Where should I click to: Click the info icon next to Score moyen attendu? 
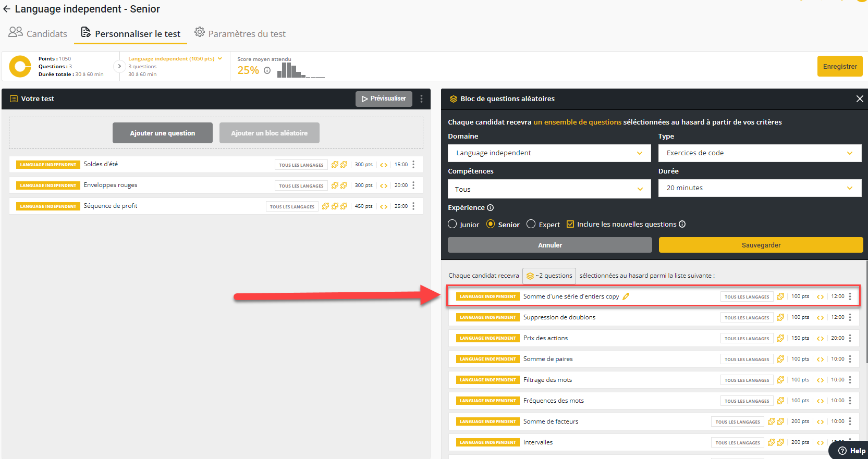coord(267,70)
